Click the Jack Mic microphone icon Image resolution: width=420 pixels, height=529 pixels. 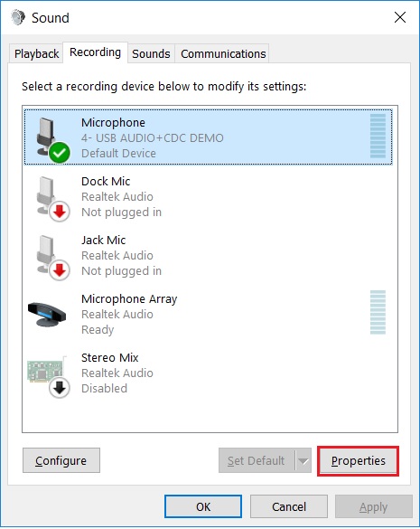click(x=51, y=257)
